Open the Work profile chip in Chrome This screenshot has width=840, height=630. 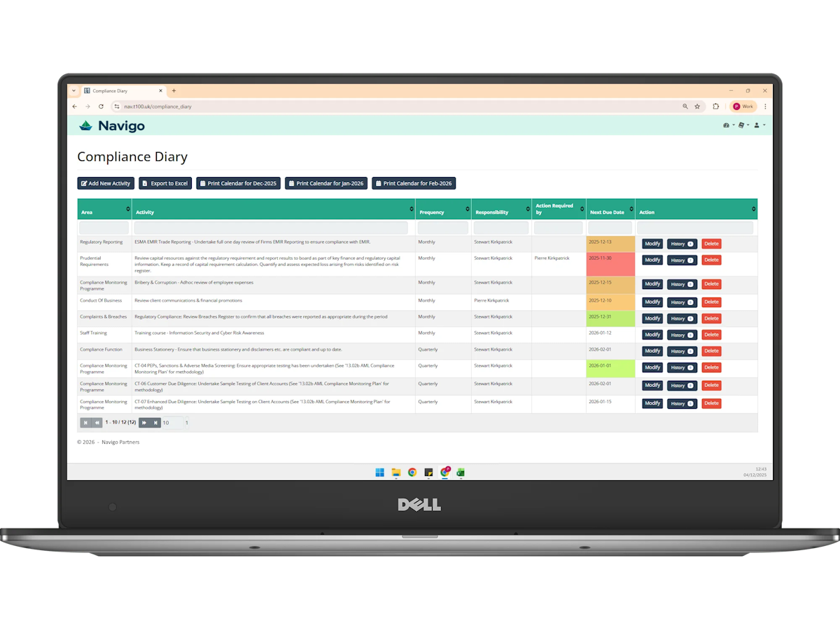pyautogui.click(x=743, y=106)
